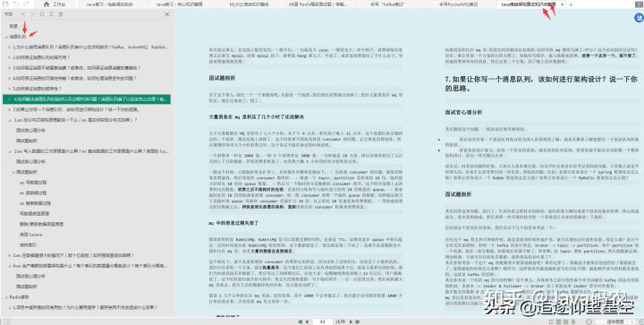Viewport: 644px width, 325px height.
Task: Switch to the Kafka notes tab
Action: [387, 4]
